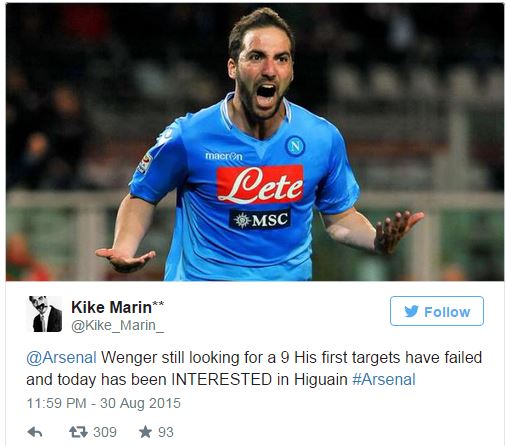506x446 pixels.
Task: Click the reply arrow icon
Action: (35, 432)
